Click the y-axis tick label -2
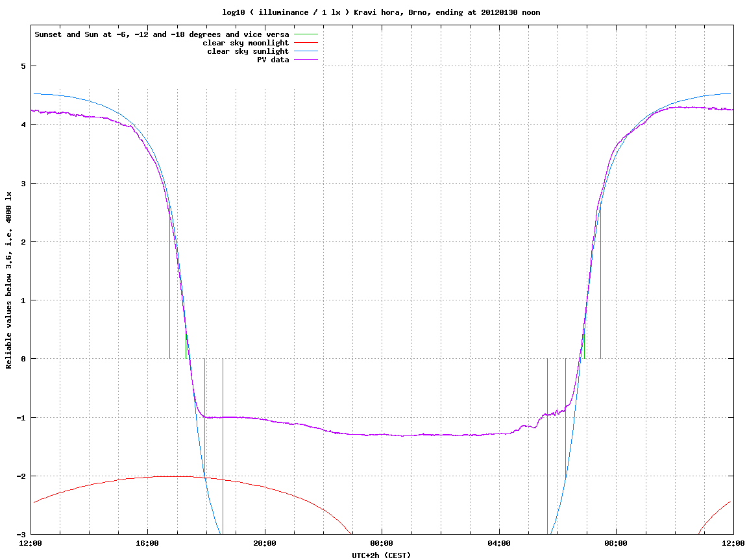 tap(21, 476)
